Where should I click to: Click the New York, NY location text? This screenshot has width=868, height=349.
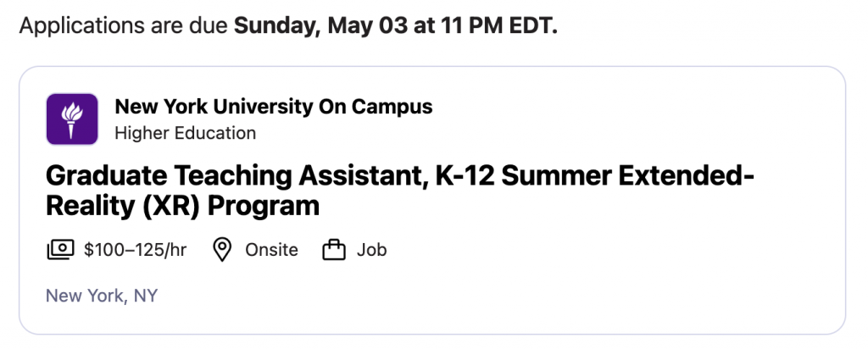pyautogui.click(x=102, y=296)
